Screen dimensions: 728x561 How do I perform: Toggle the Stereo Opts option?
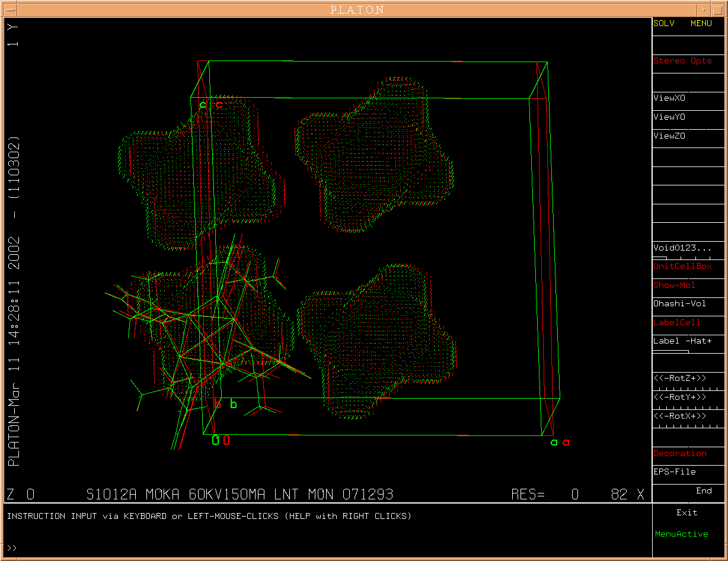(682, 61)
